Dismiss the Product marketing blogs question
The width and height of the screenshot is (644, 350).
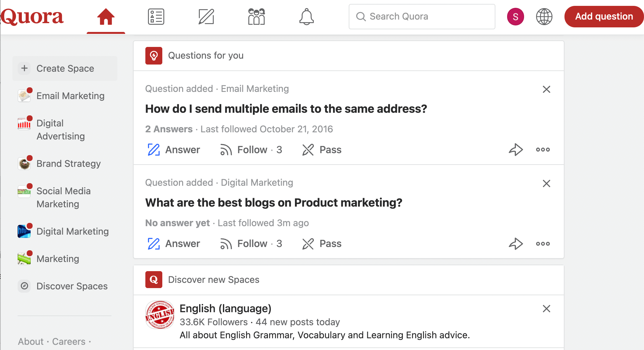(x=547, y=183)
